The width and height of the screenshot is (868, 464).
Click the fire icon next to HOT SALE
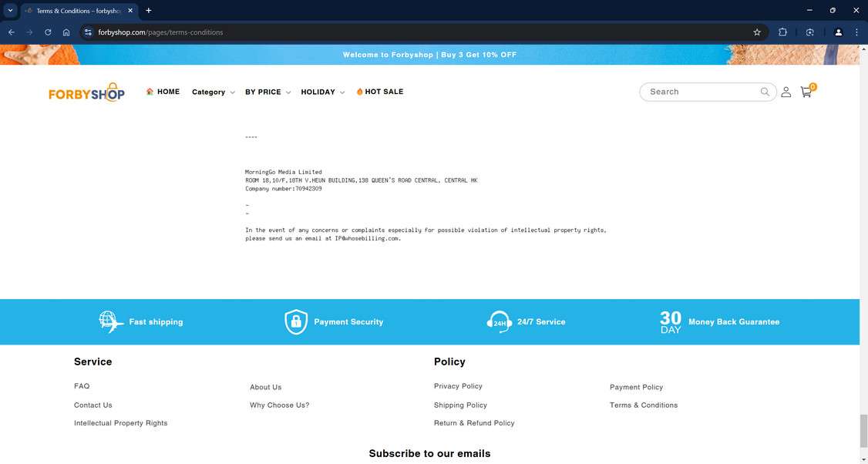358,91
